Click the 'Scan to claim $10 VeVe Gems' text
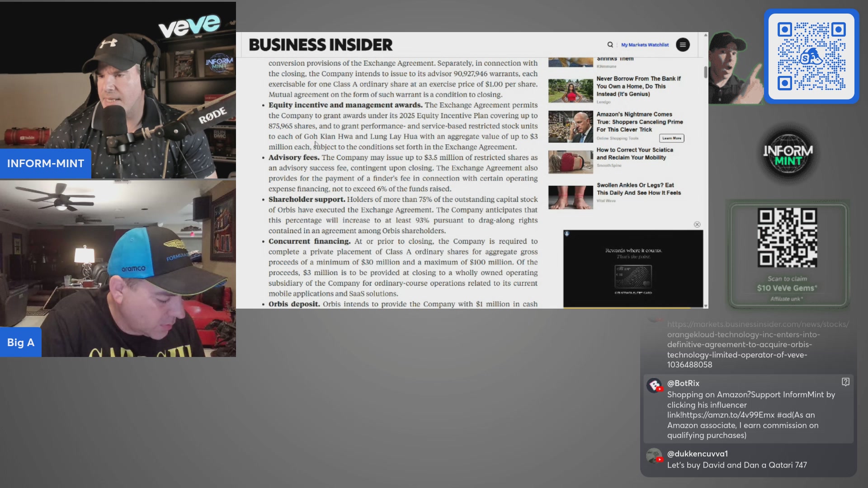This screenshot has width=868, height=488. click(787, 284)
